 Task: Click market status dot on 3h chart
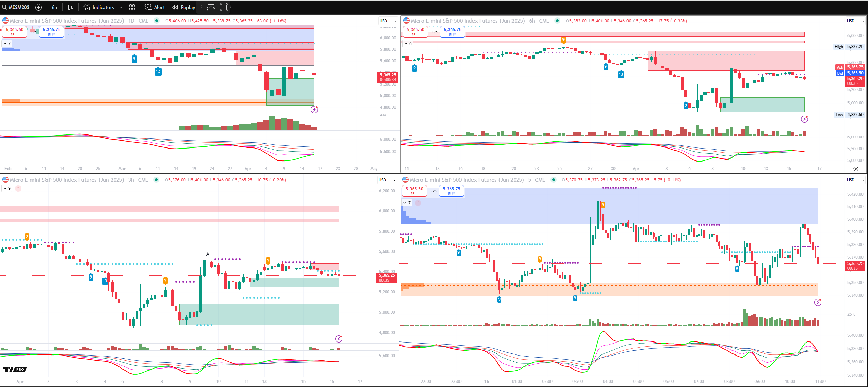pyautogui.click(x=156, y=180)
